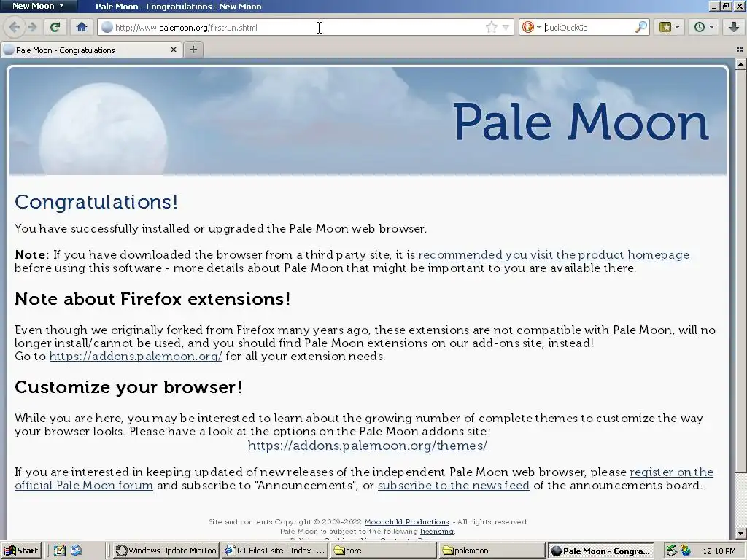Open the New Moon application menu
This screenshot has height=560, width=747.
pyautogui.click(x=39, y=6)
